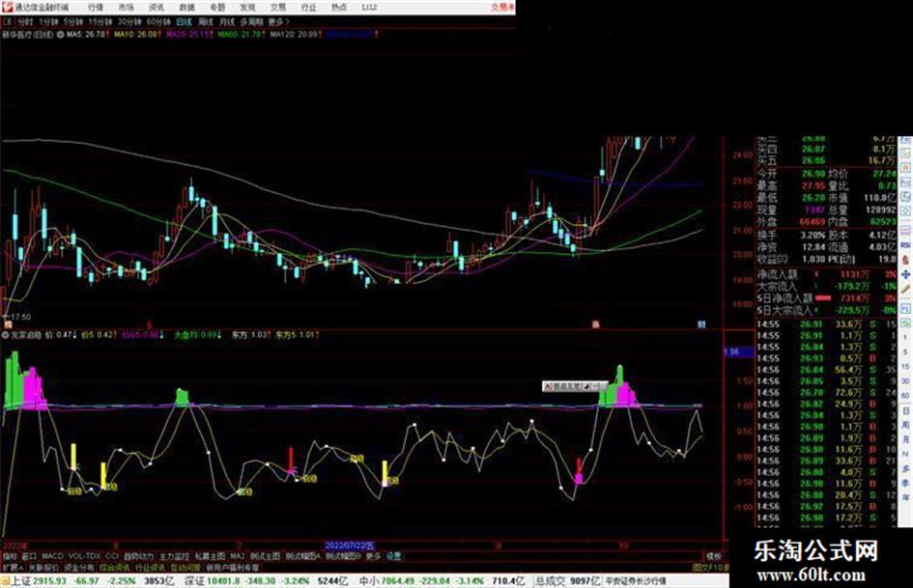Click the MA10: 26.08 value label

click(137, 35)
